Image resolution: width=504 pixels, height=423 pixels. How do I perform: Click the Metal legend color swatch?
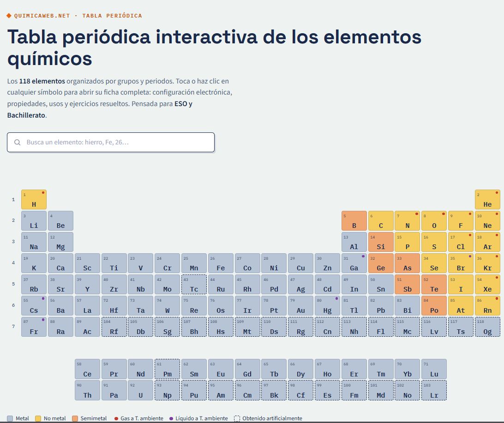point(10,418)
